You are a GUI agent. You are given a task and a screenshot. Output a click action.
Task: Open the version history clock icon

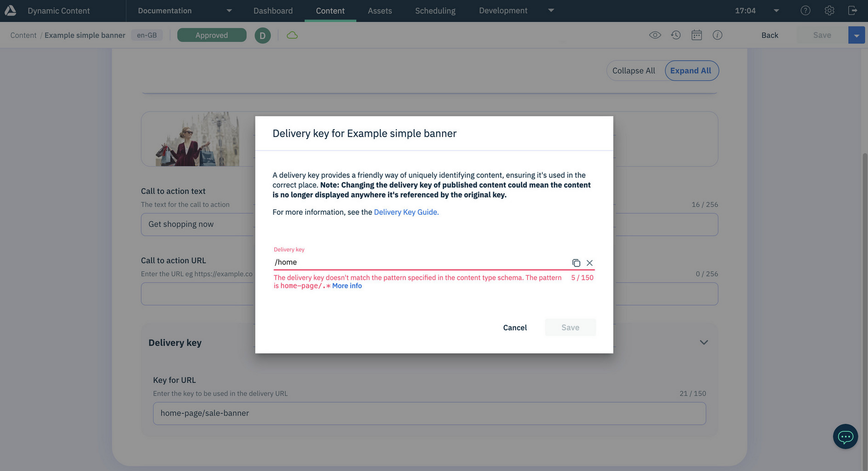[x=675, y=35]
